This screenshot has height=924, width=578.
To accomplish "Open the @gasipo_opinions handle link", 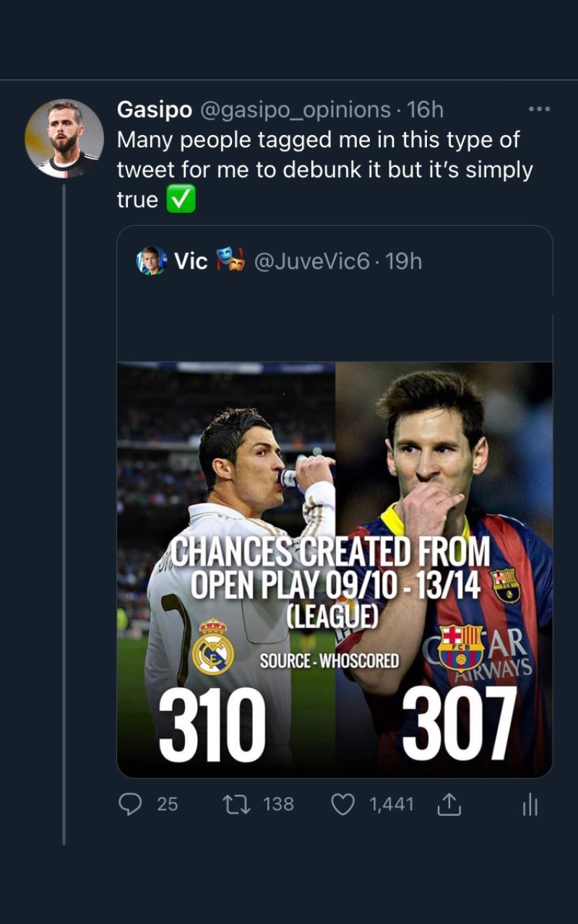I will coord(295,110).
